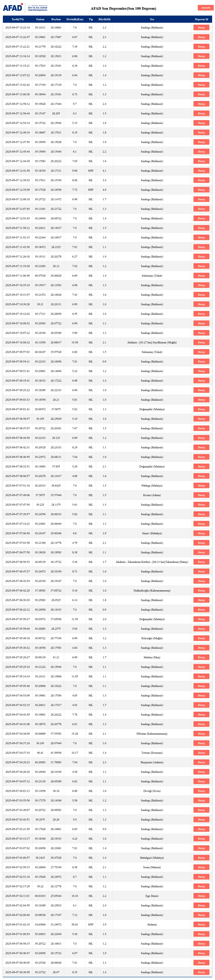View details of the Elbistan (Kahramanmaraş) earthquake
This screenshot has width=215, height=980.
[x=201, y=734]
